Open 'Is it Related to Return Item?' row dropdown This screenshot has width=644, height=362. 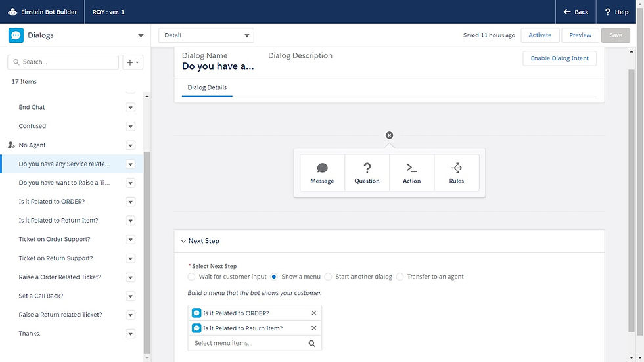point(131,221)
